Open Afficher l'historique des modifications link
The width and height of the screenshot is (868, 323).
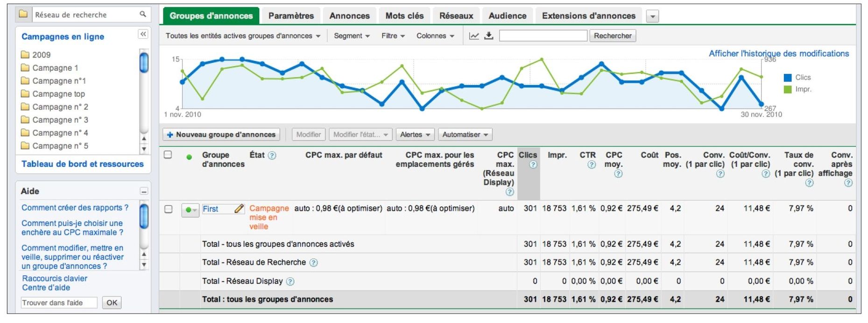point(778,53)
